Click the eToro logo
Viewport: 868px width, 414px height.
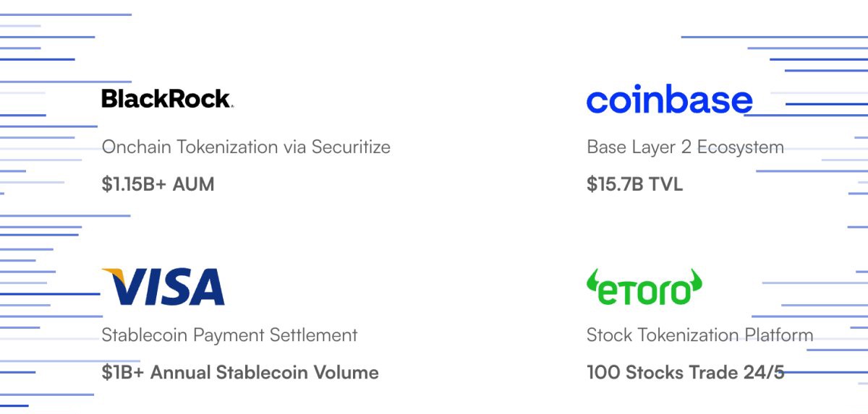[644, 288]
